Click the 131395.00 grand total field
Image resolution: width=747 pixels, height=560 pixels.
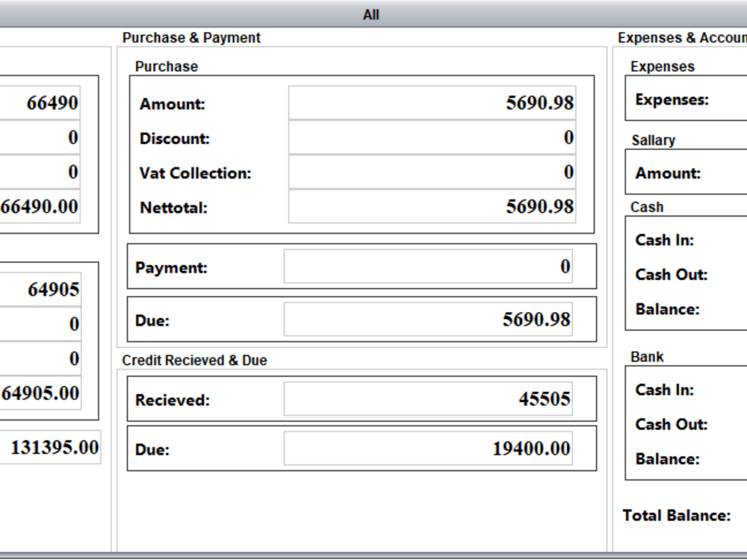[51, 447]
